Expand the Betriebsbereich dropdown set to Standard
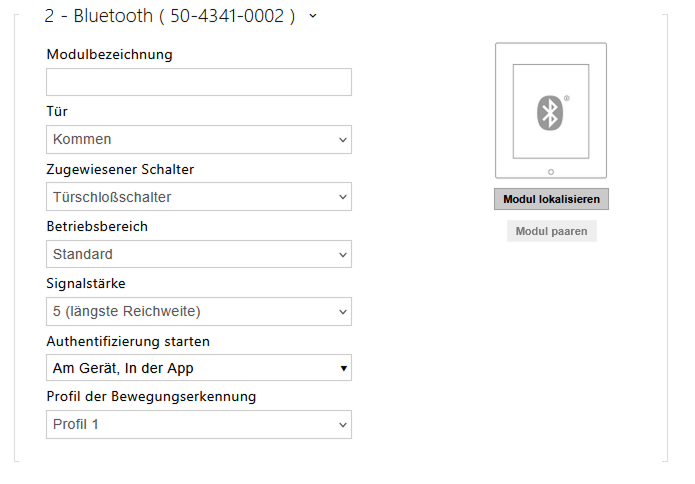Viewport: 695px width, 484px height. click(199, 254)
